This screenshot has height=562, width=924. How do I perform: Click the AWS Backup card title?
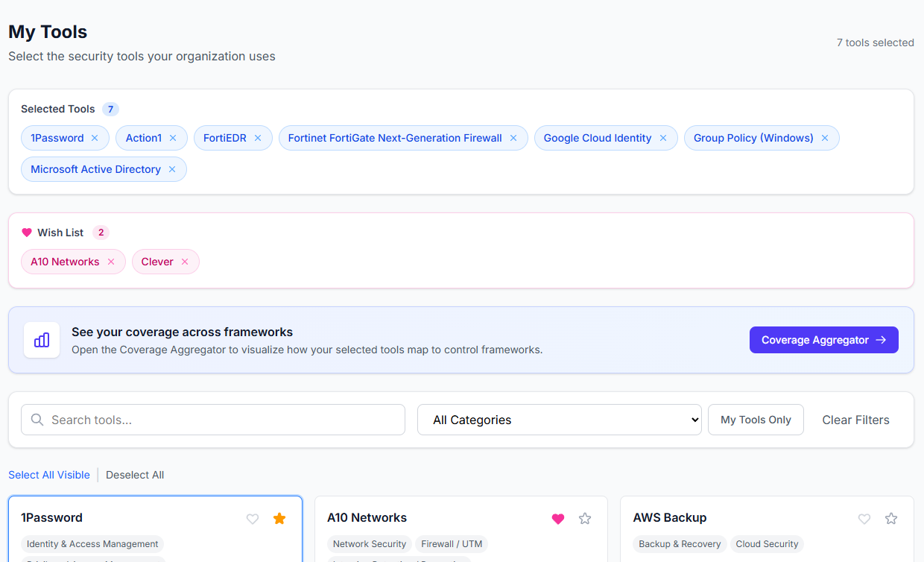(670, 517)
